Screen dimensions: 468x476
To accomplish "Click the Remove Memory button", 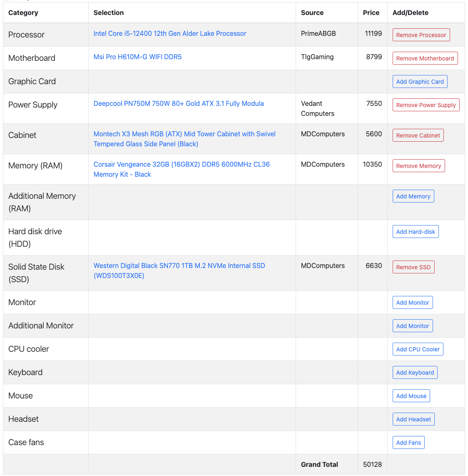I will (x=418, y=166).
